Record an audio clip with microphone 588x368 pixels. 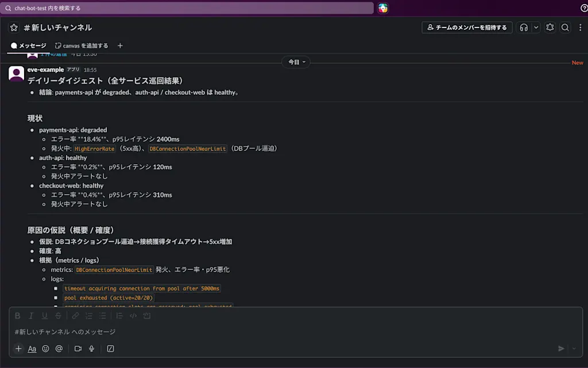(91, 348)
